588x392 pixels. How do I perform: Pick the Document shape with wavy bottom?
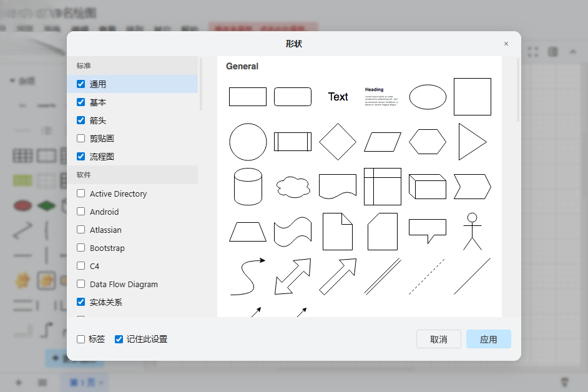pyautogui.click(x=338, y=187)
